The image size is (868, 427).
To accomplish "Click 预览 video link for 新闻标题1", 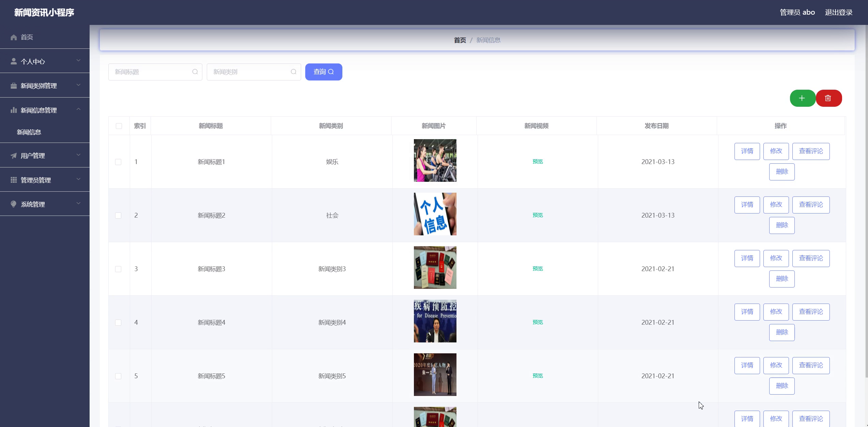I will click(538, 162).
